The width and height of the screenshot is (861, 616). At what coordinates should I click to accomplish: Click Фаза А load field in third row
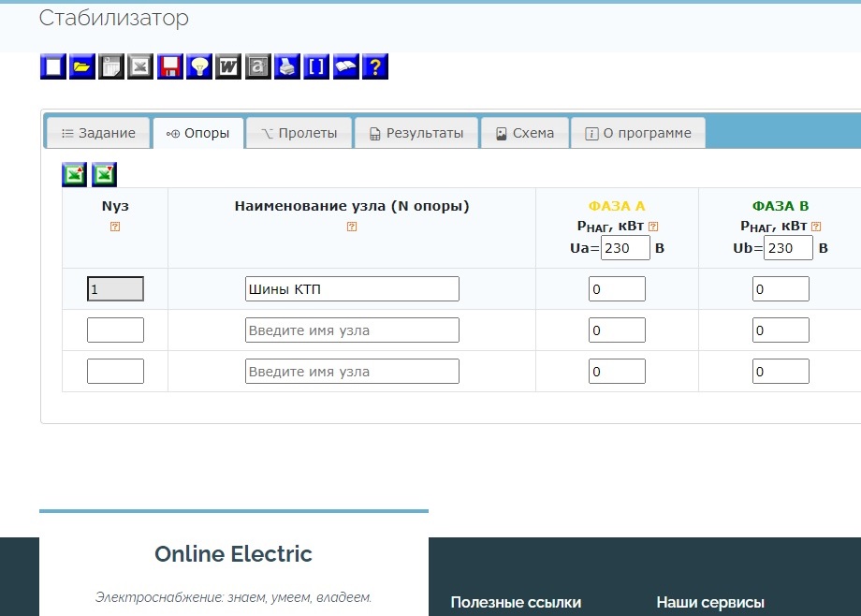pos(617,372)
